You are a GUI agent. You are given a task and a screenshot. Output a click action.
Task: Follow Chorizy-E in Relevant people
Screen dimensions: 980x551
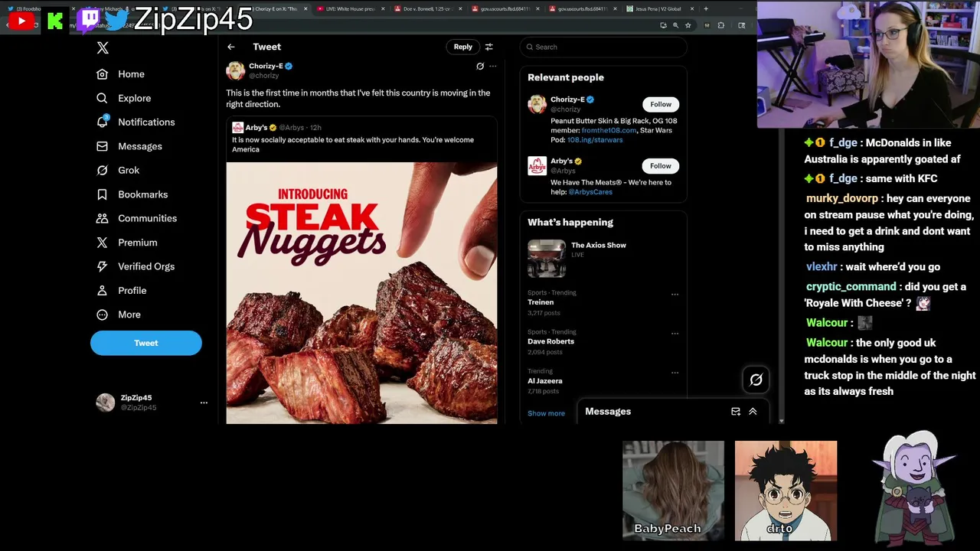(x=661, y=104)
